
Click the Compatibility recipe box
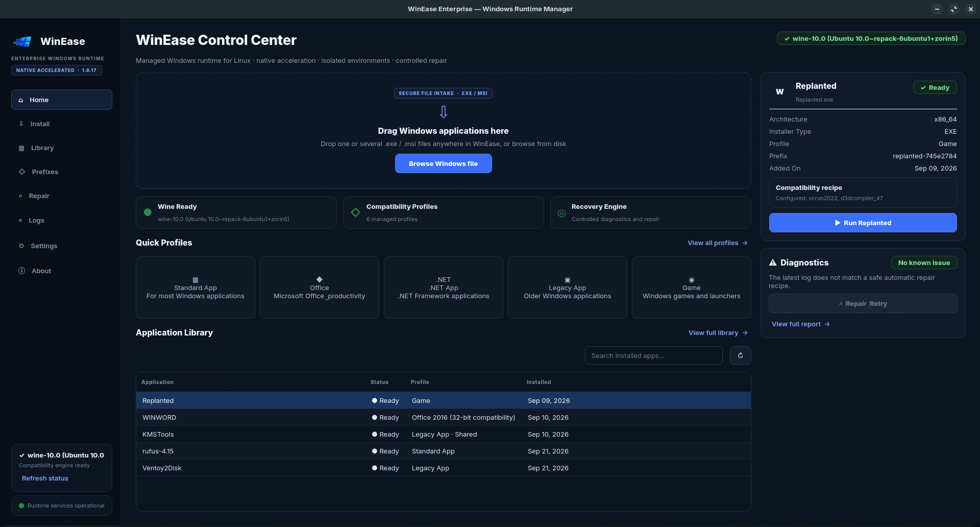click(863, 193)
